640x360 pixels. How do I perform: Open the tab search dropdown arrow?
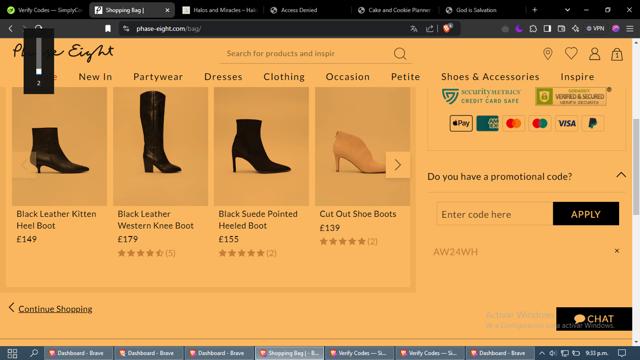click(x=567, y=10)
